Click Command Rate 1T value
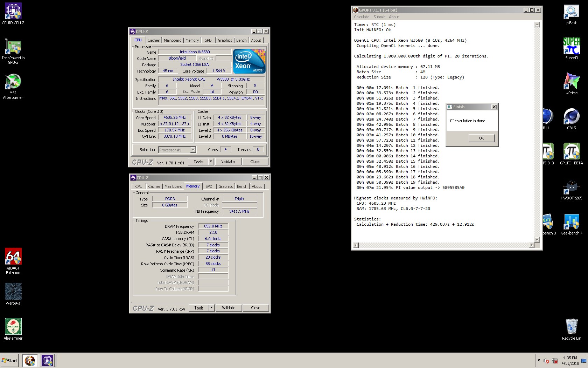 coord(213,270)
